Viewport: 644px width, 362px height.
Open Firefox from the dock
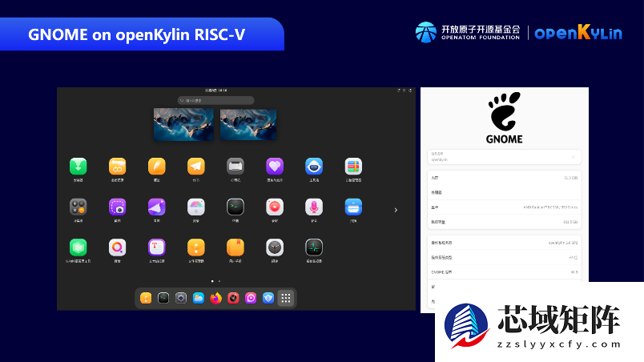[216, 298]
